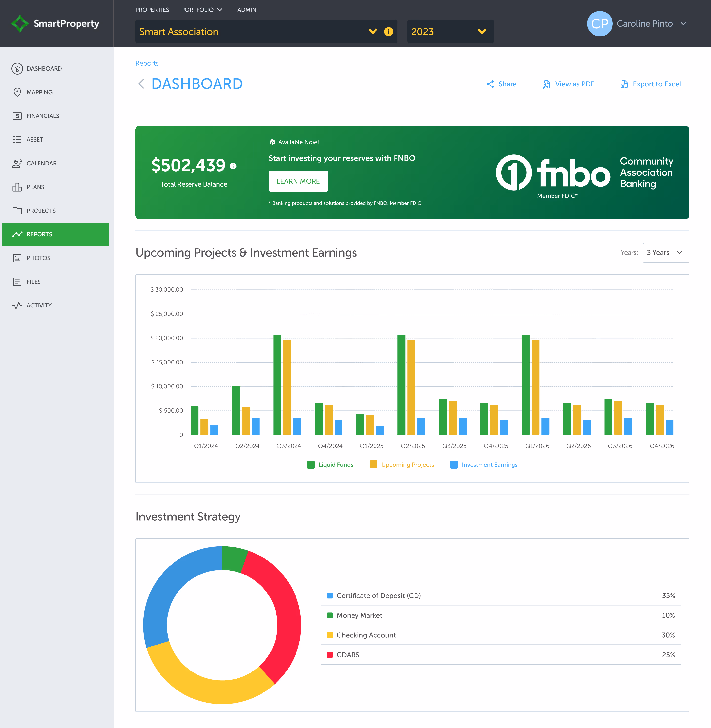Click the Dashboard sidebar icon
This screenshot has height=728, width=711.
[17, 69]
